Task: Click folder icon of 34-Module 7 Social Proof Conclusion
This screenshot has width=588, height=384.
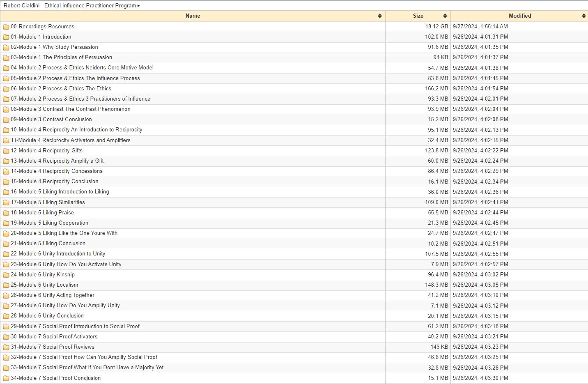Action: click(6, 378)
